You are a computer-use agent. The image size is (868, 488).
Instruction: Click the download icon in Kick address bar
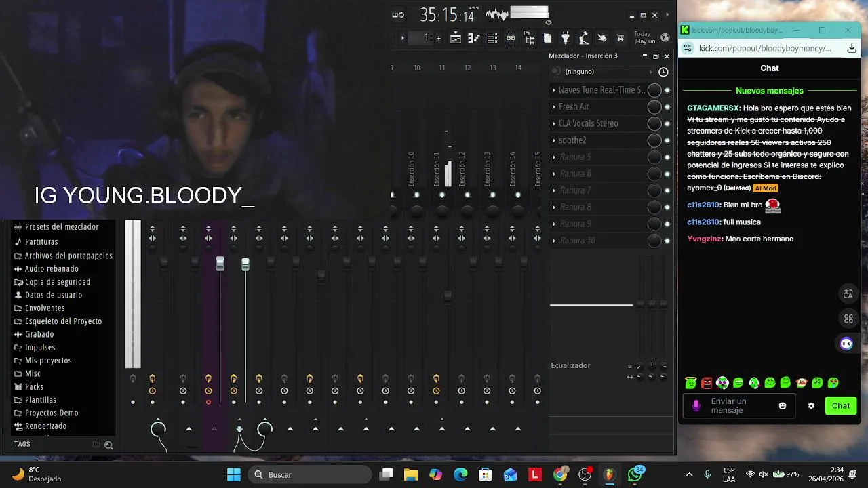(852, 48)
